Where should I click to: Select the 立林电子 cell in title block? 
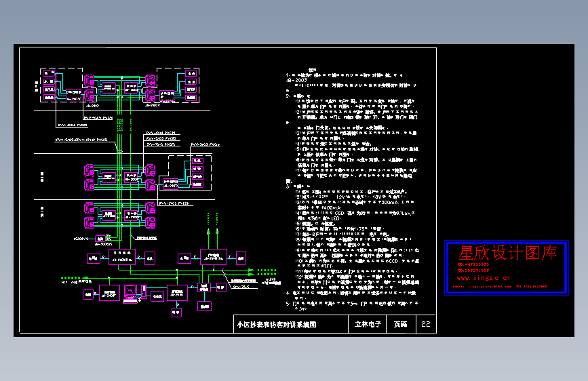point(368,324)
